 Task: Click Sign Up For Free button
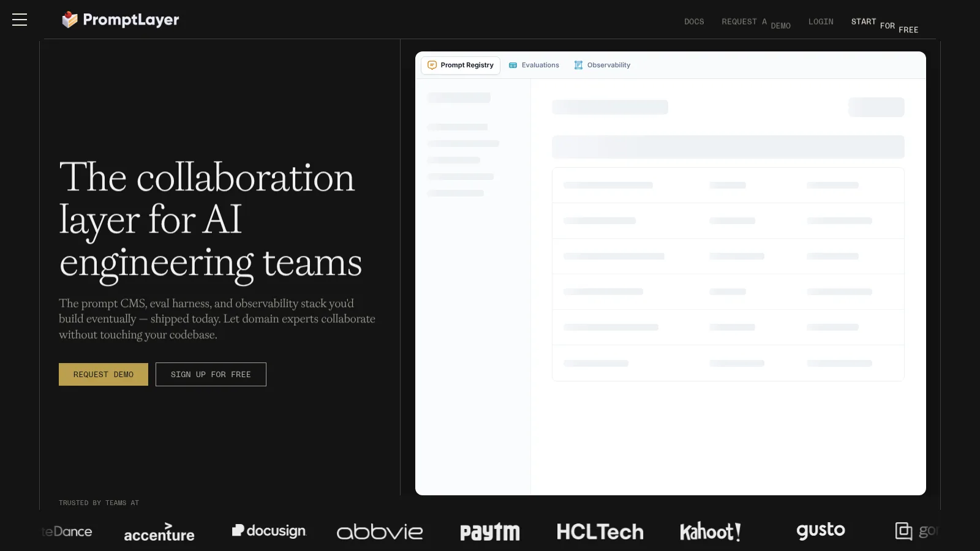click(x=211, y=374)
